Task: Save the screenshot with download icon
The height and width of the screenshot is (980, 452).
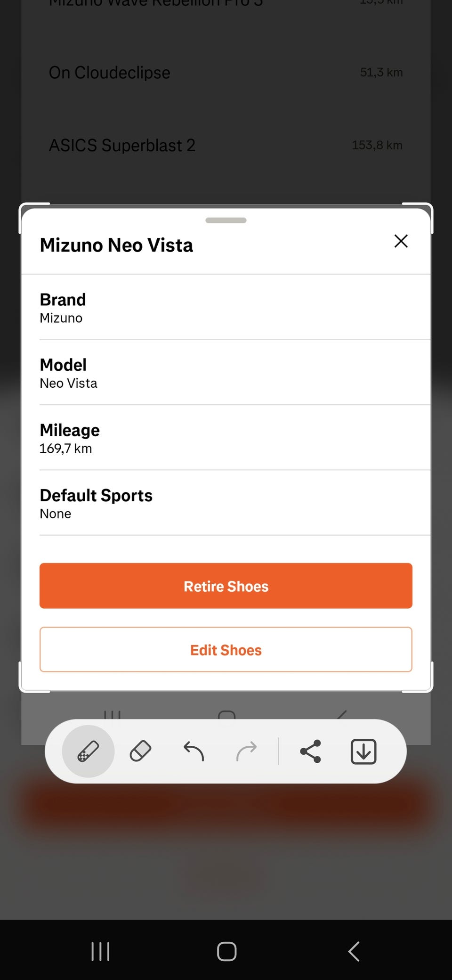Action: [363, 751]
